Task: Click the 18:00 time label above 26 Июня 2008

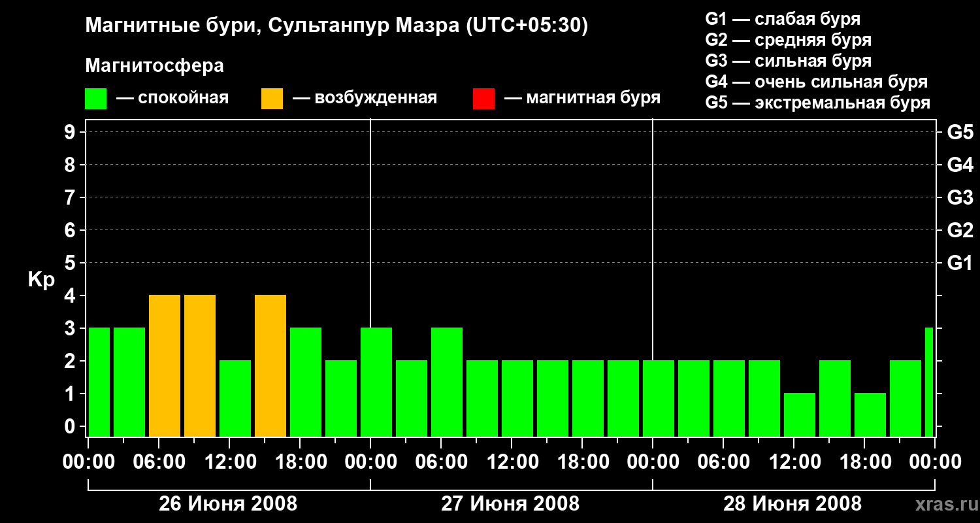Action: (300, 462)
